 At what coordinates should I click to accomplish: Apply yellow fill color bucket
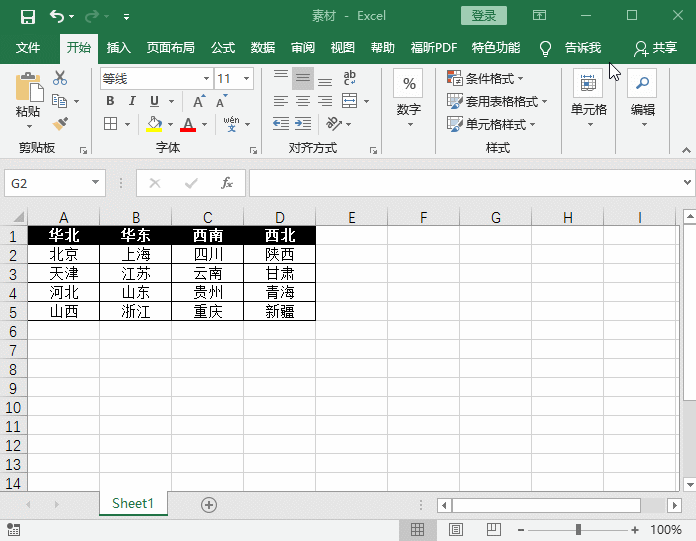coord(154,124)
